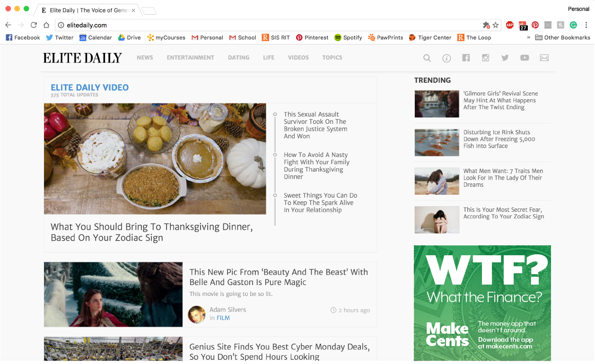
Task: Expand the hidden bookmarks chevron
Action: click(x=528, y=37)
